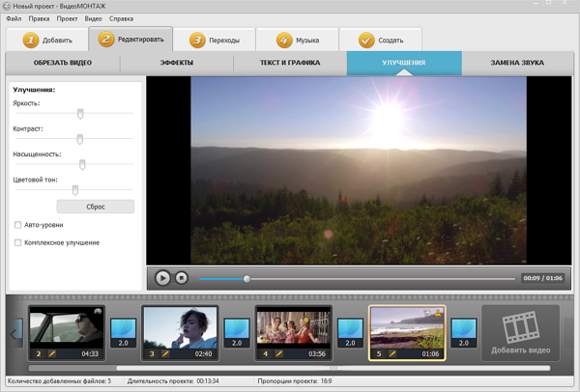Go to the 'Создать' step tab
The height and width of the screenshot is (392, 580).
click(x=382, y=40)
